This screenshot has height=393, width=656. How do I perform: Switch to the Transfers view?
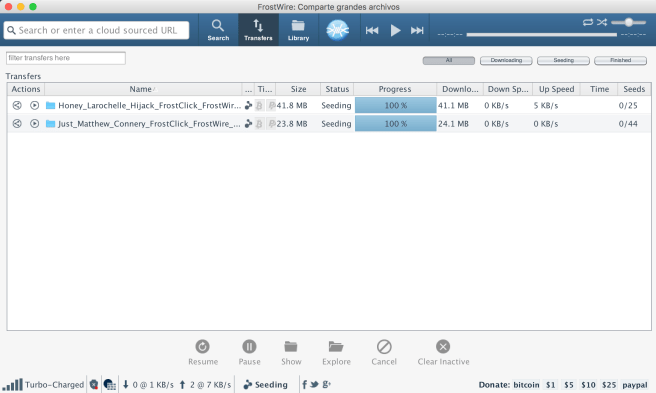(x=258, y=30)
